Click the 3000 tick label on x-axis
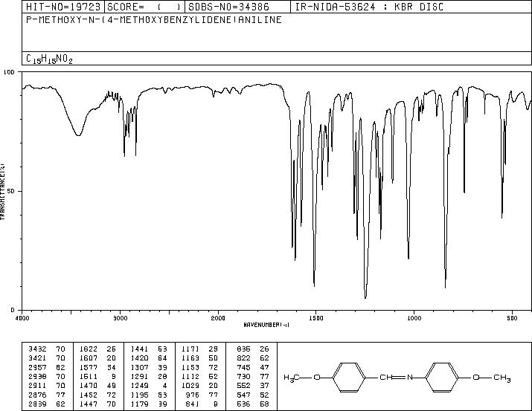This screenshot has height=411, width=532. pyautogui.click(x=120, y=318)
